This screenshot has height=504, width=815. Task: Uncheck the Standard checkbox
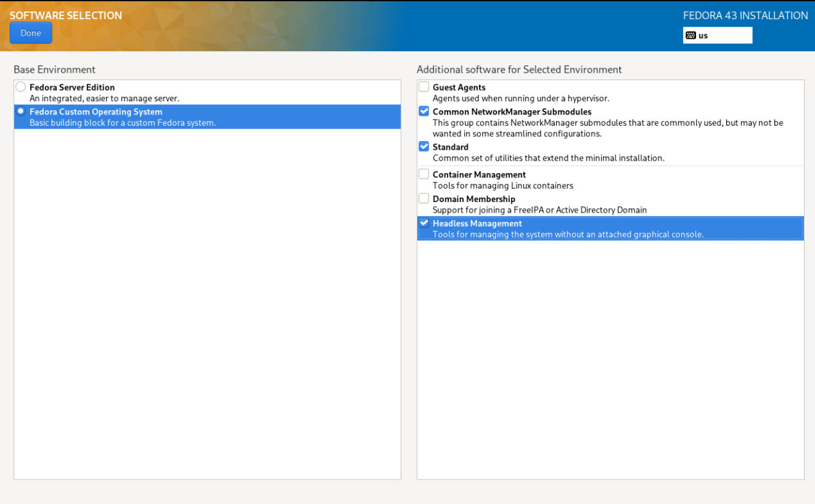424,147
